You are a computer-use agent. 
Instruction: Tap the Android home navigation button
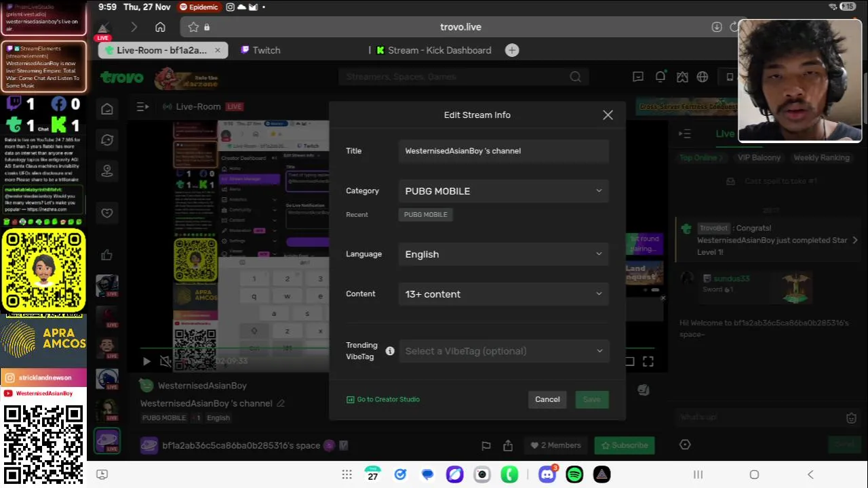[x=754, y=474]
